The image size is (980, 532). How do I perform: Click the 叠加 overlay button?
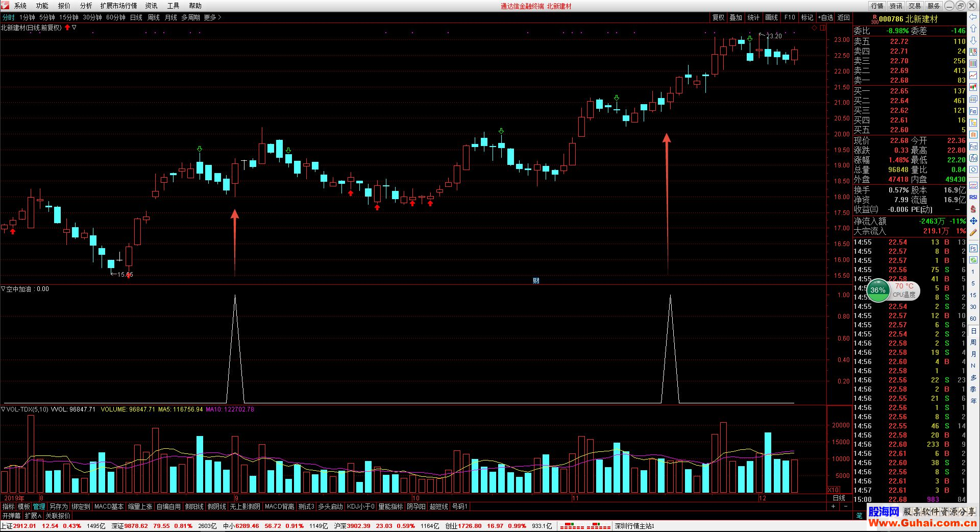pyautogui.click(x=736, y=17)
